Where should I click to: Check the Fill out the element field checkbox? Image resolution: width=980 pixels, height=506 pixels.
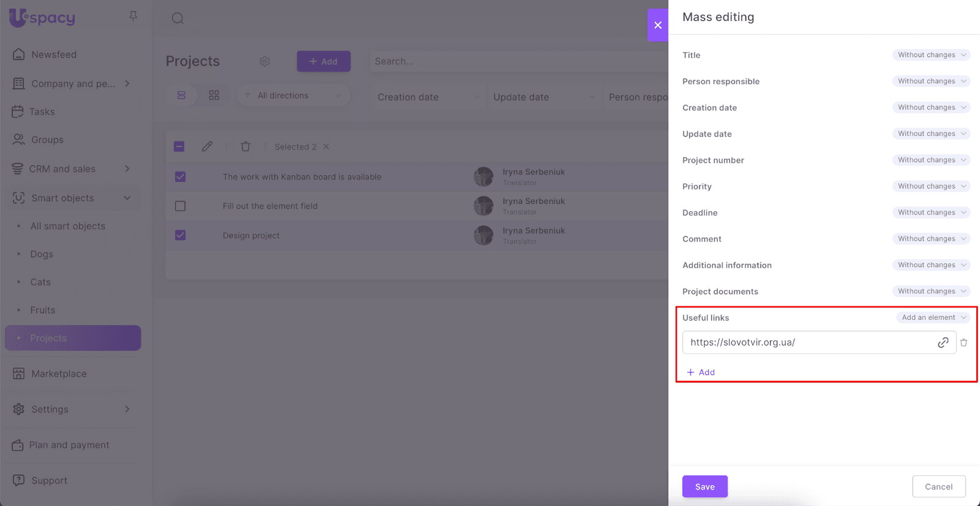tap(180, 206)
